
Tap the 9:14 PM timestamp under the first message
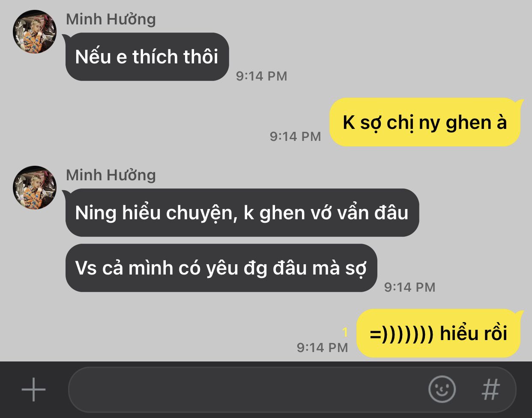(x=261, y=76)
